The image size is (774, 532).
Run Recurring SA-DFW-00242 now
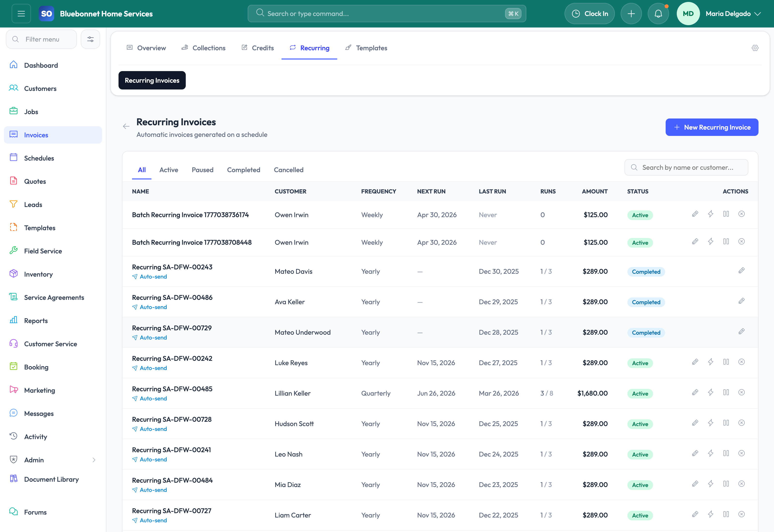point(710,362)
